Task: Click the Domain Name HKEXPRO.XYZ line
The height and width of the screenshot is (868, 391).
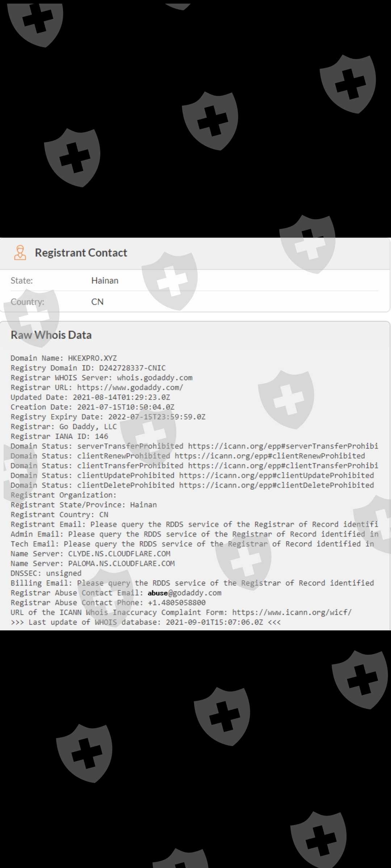Action: pos(64,358)
